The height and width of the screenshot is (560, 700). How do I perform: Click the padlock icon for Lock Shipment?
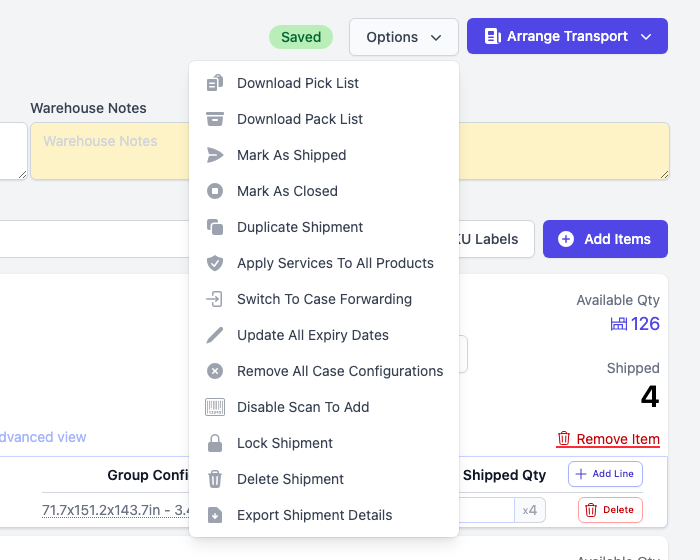[x=215, y=443]
